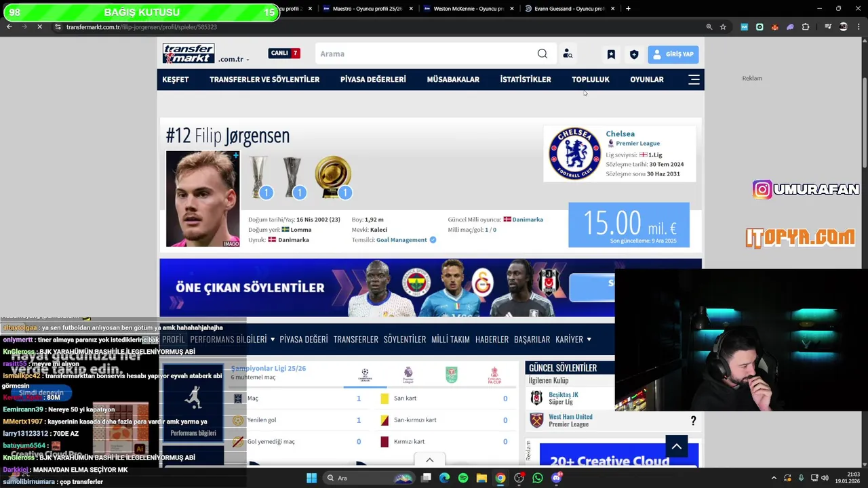Click the West Ham United crest icon

(536, 420)
